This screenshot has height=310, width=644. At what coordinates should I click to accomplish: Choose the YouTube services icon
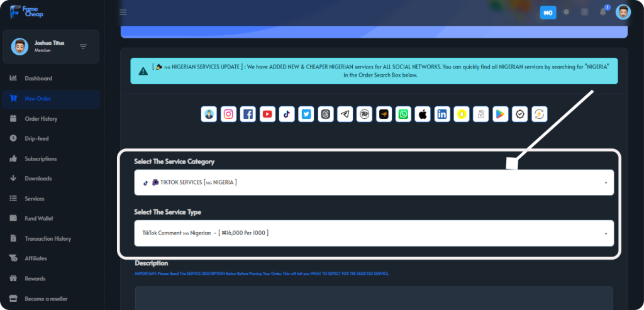(267, 114)
